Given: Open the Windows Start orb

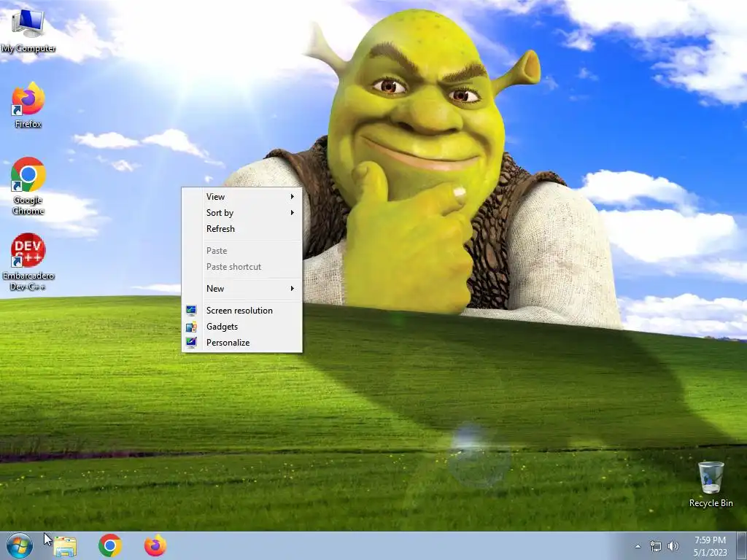Looking at the screenshot, I should 20,545.
